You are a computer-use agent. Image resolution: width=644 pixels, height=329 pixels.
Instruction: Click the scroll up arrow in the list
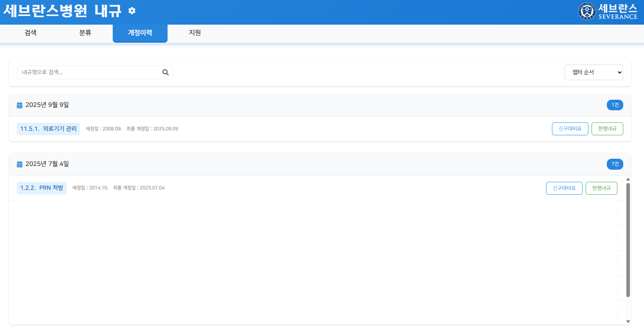click(x=628, y=179)
